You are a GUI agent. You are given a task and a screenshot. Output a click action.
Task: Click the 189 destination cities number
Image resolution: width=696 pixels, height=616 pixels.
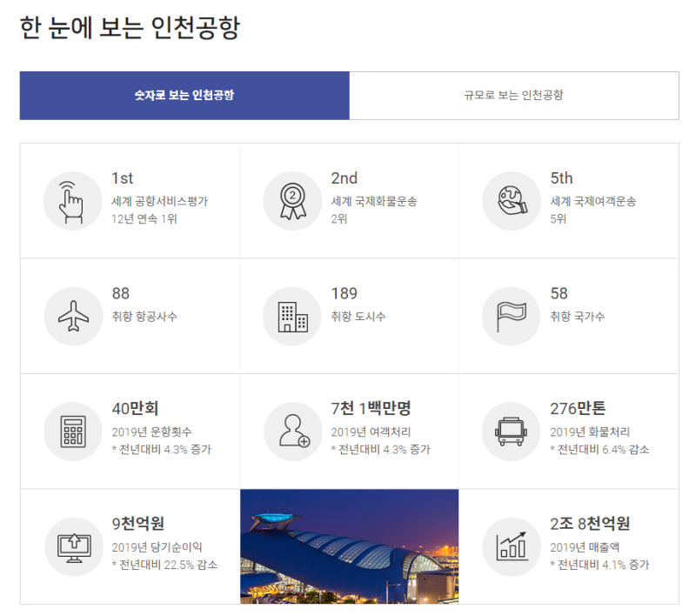tap(344, 293)
